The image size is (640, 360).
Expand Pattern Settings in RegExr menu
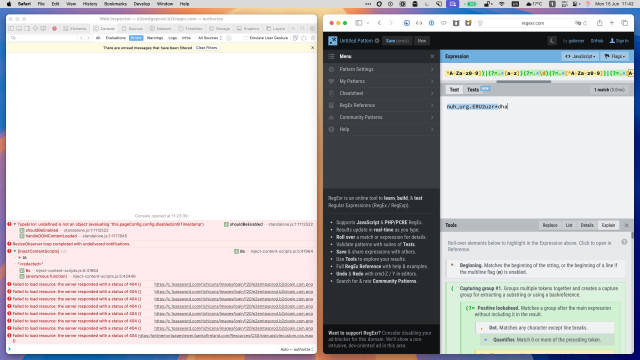coord(382,69)
